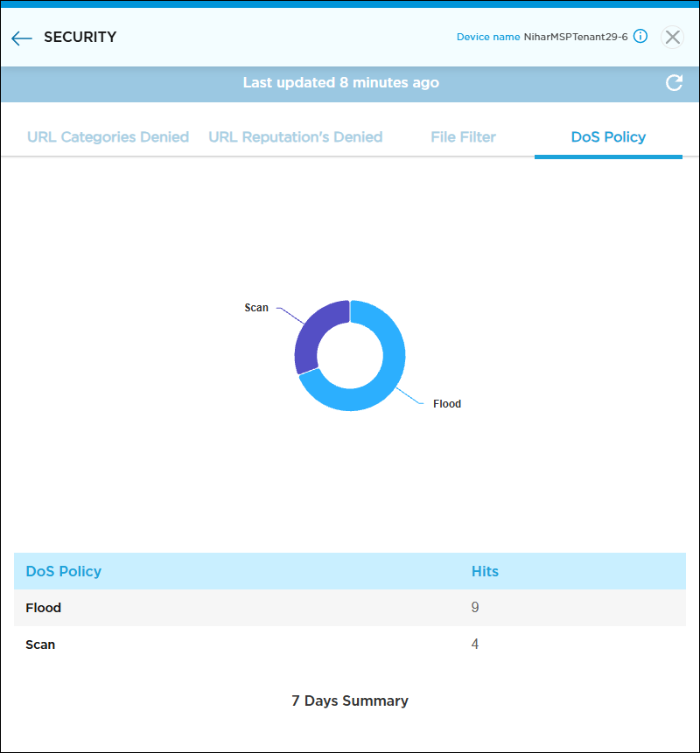
Task: Click the Scan chart label
Action: click(256, 308)
